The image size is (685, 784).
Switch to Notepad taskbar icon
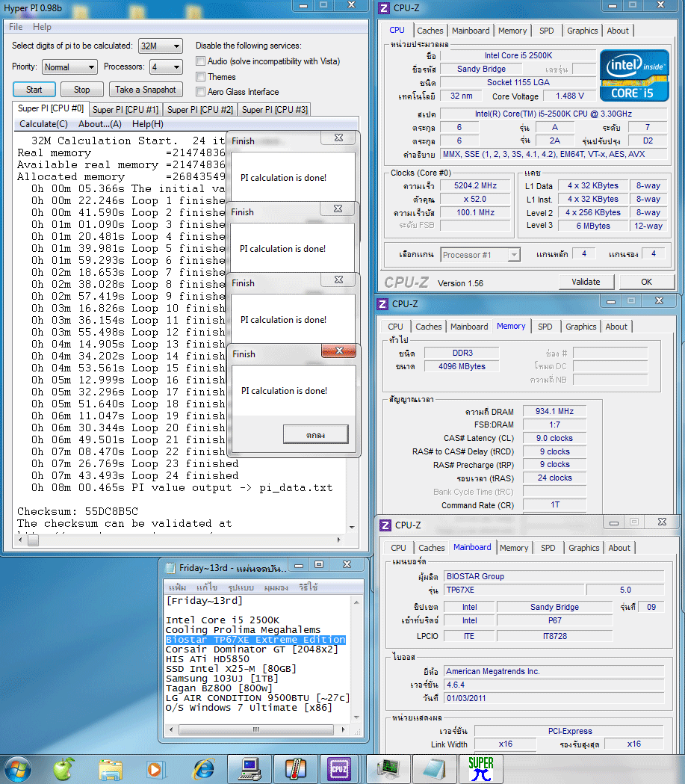(434, 769)
